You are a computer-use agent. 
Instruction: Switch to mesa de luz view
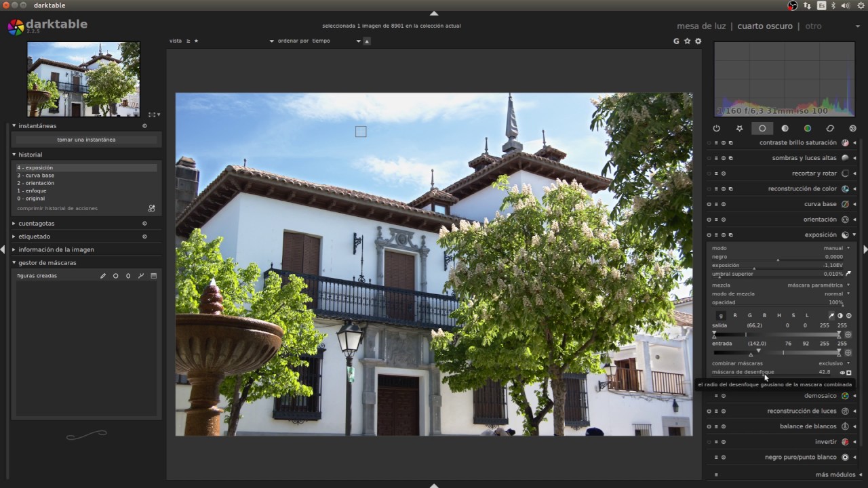[x=701, y=26]
